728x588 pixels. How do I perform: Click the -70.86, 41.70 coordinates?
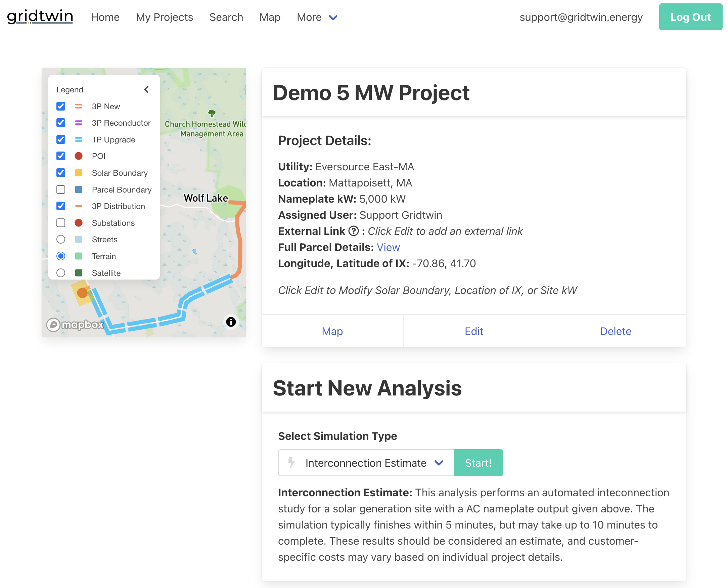(444, 263)
